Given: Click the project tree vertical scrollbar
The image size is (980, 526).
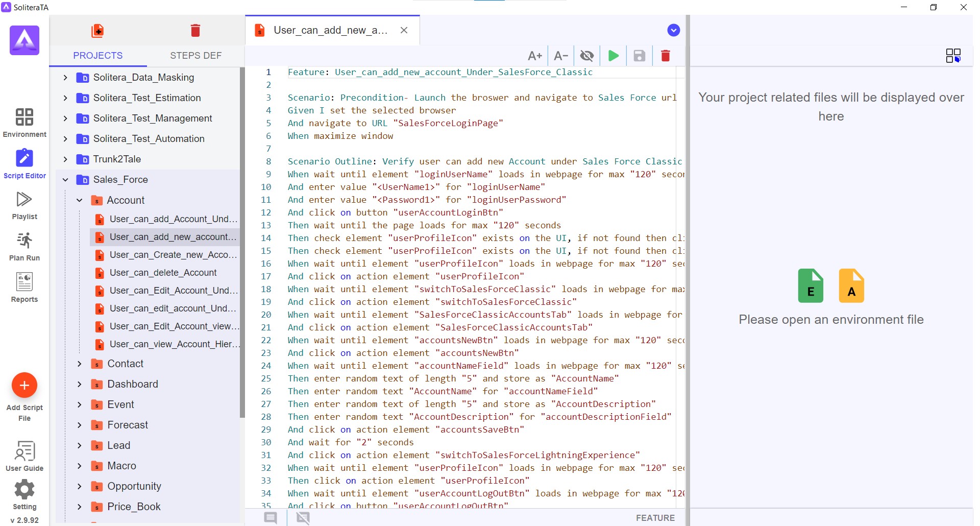Looking at the screenshot, I should (242, 243).
